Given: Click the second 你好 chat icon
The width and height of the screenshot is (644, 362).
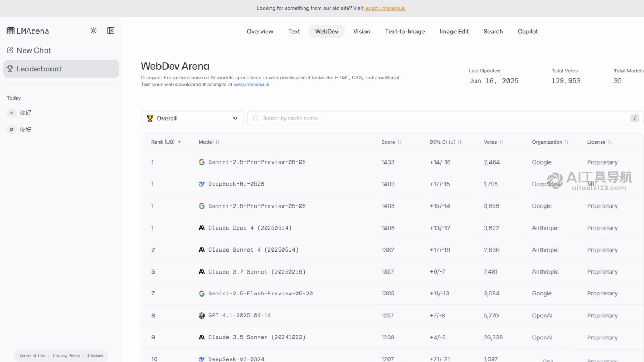Looking at the screenshot, I should 11,129.
